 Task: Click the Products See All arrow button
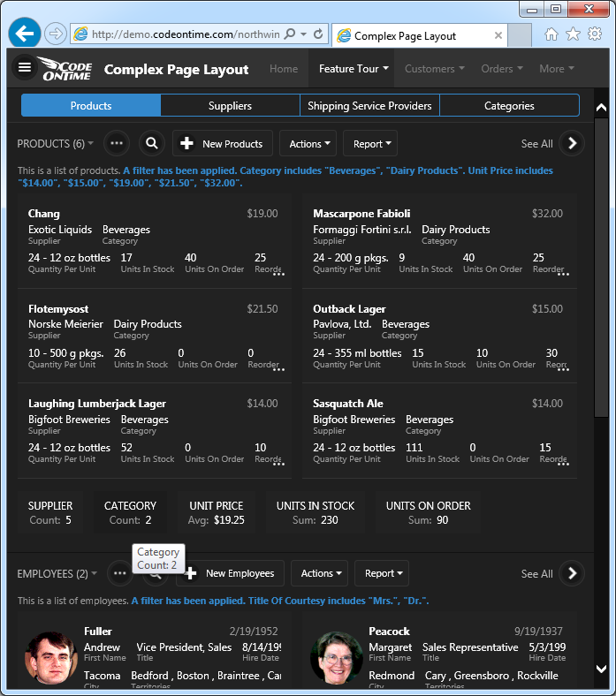tap(572, 143)
